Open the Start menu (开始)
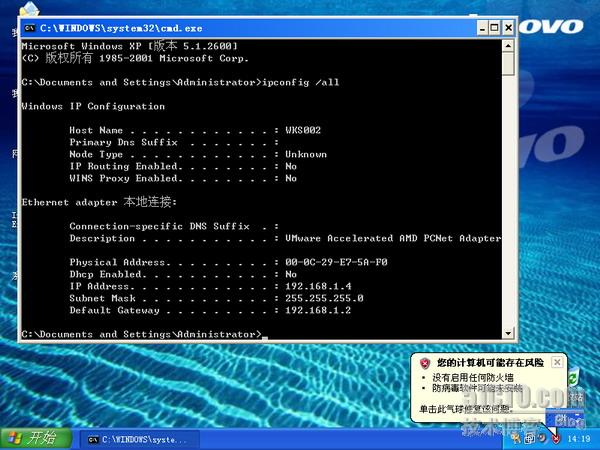 (x=36, y=439)
